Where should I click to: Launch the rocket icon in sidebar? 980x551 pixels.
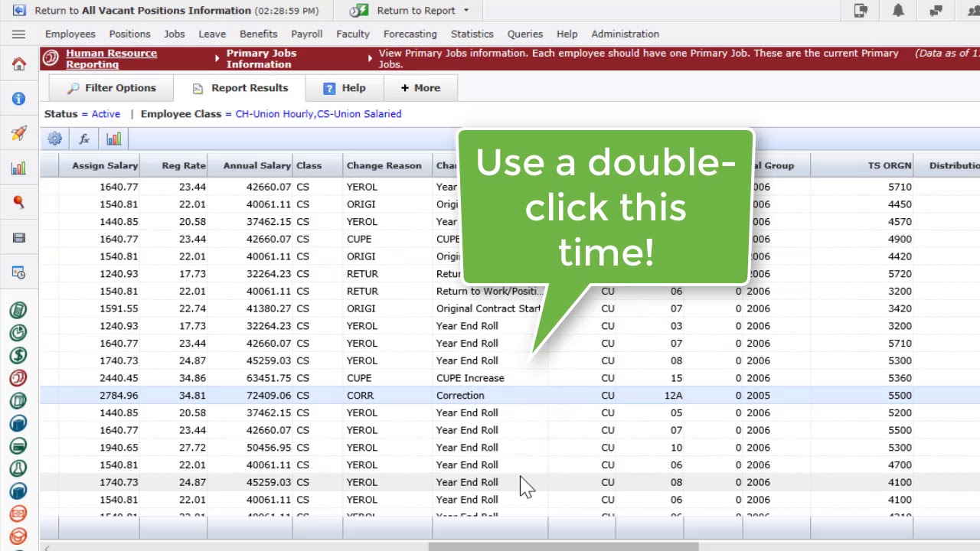[x=18, y=133]
